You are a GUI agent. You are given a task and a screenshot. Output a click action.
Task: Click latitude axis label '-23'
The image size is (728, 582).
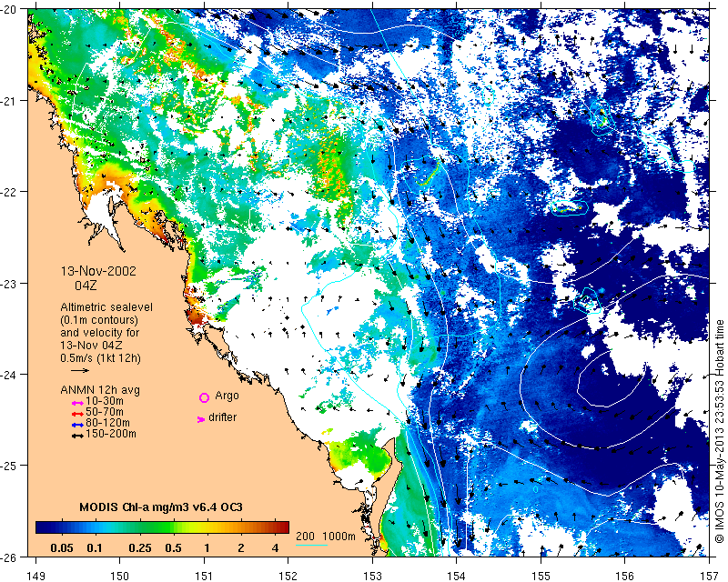8,283
